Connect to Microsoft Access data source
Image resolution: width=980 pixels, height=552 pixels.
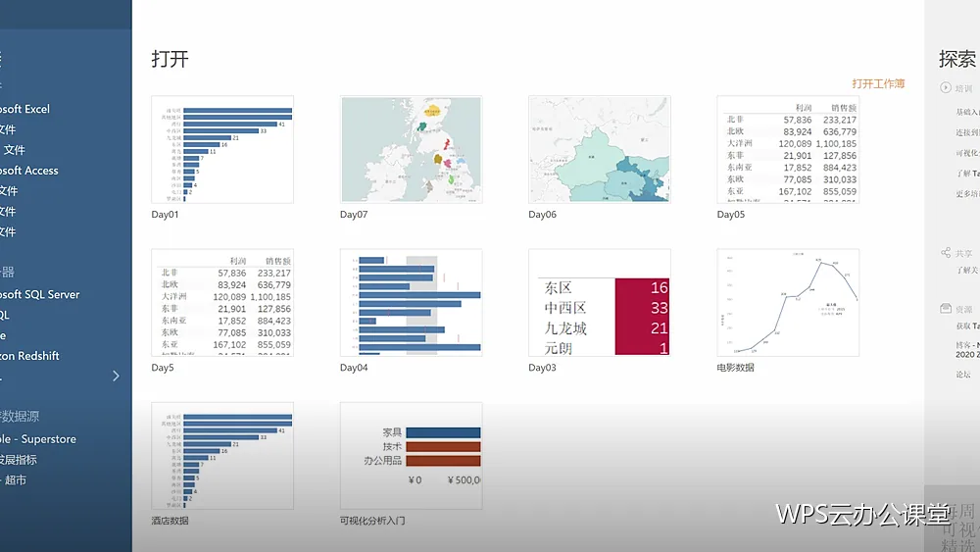[28, 170]
